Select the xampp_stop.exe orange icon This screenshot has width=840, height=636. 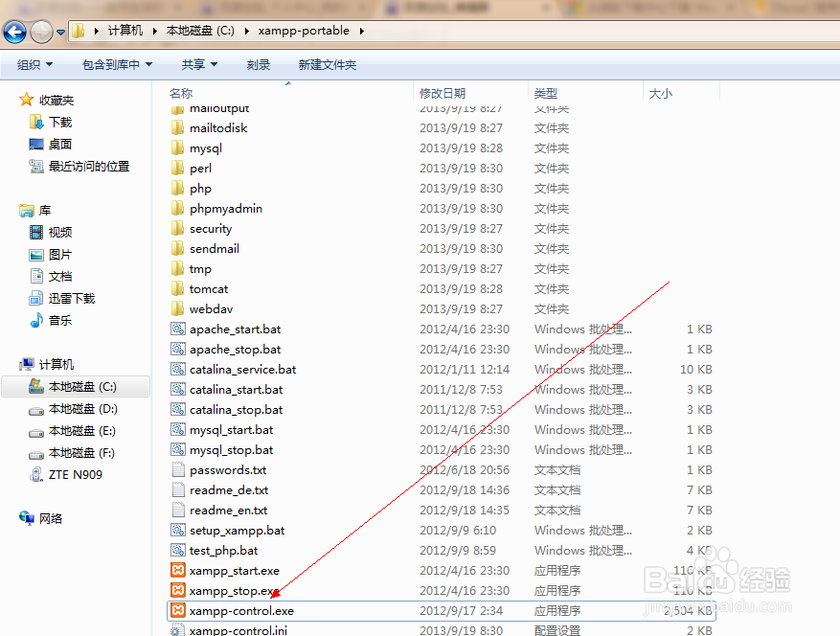pyautogui.click(x=178, y=590)
